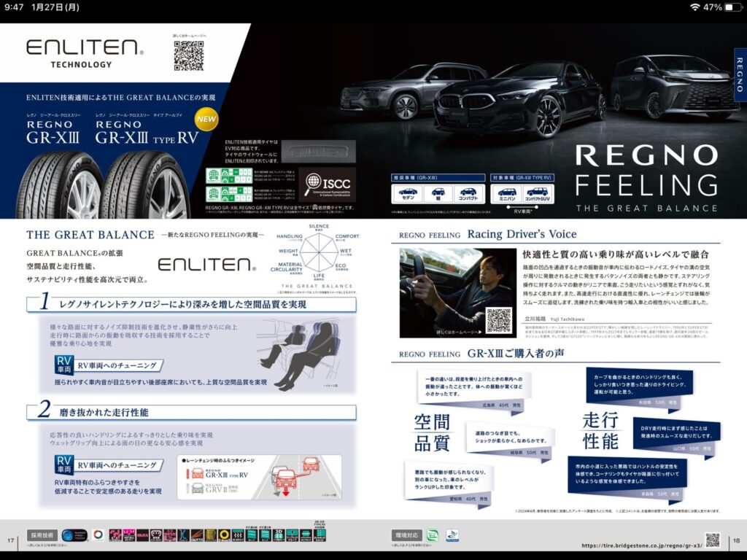Tap the RV車両 badge under section 1
The height and width of the screenshot is (560, 747).
[x=64, y=365]
